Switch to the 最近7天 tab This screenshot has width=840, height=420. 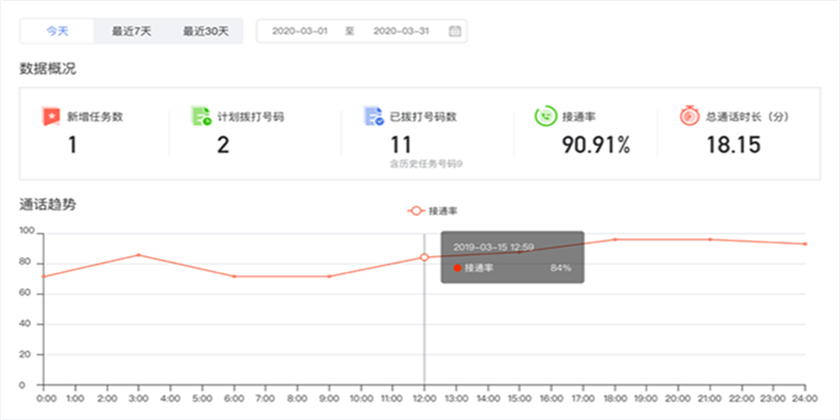coord(132,31)
